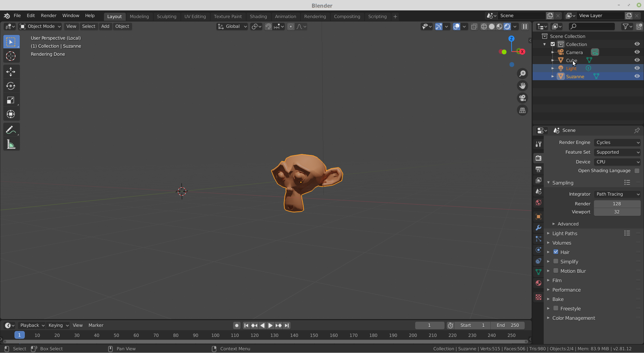644x353 pixels.
Task: Click the outliner search field
Action: (592, 27)
